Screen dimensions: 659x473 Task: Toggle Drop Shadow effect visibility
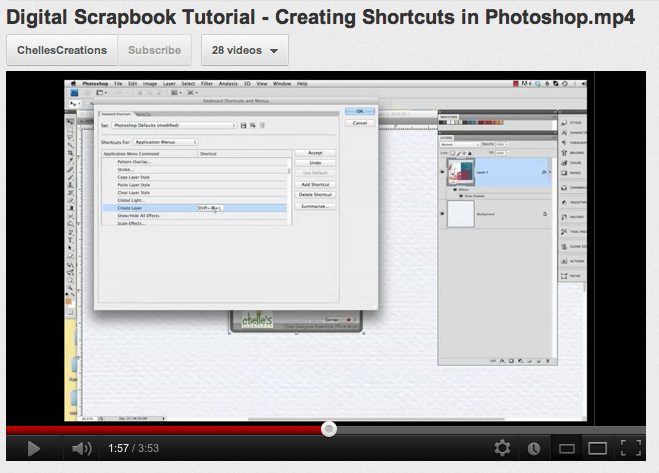[461, 196]
